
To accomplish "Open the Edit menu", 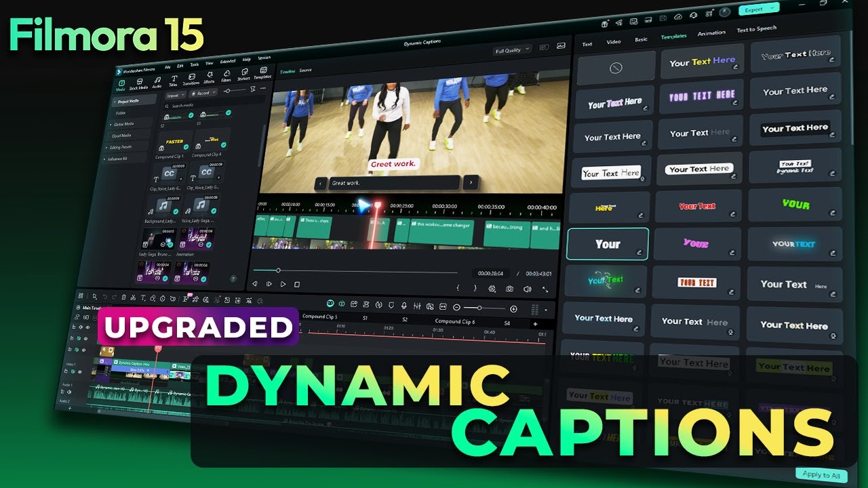I will 180,66.
